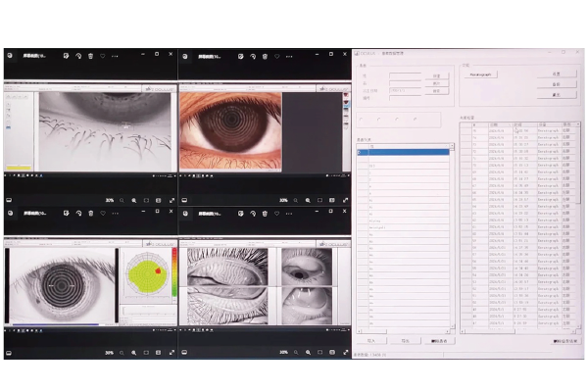Rotate the ring-map eye photo
This screenshot has width=588, height=392.
point(78,213)
